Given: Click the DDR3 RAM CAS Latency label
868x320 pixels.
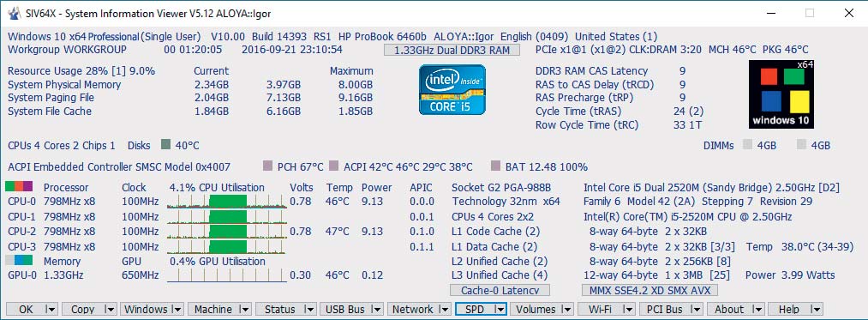Looking at the screenshot, I should pos(592,71).
